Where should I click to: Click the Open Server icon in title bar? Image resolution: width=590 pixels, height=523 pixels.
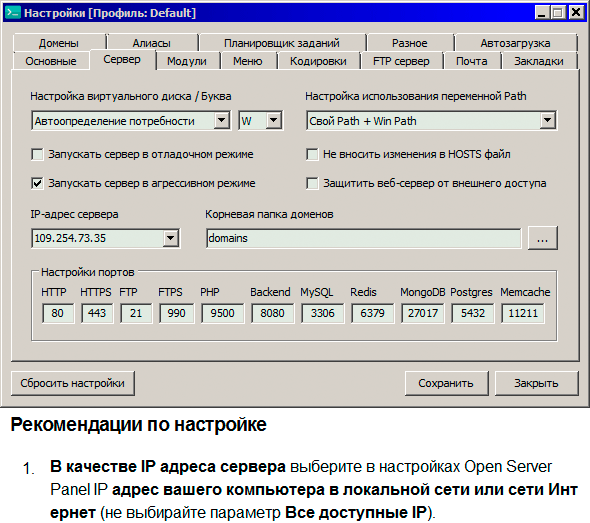[13, 13]
